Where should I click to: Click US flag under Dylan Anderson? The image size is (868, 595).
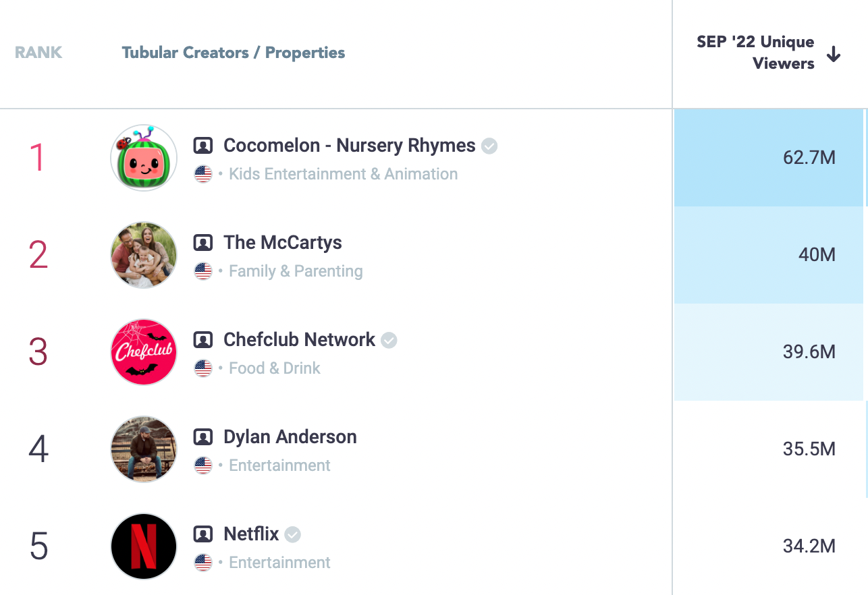tap(203, 465)
